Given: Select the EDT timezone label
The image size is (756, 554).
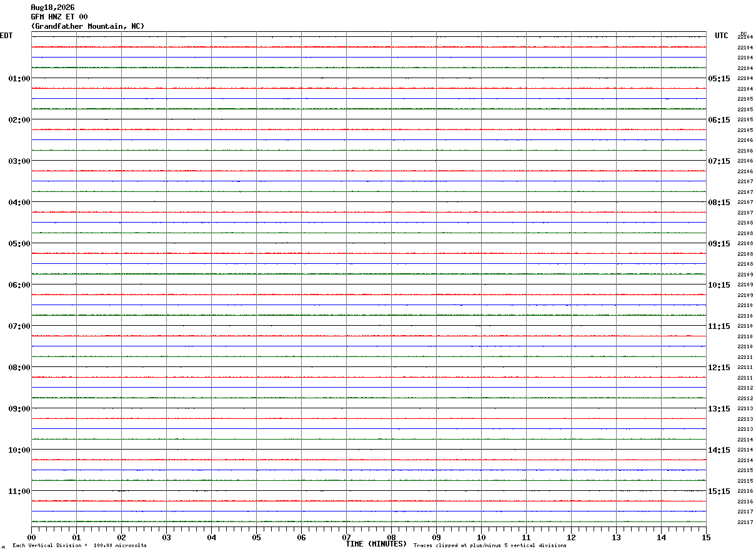Looking at the screenshot, I should [6, 36].
